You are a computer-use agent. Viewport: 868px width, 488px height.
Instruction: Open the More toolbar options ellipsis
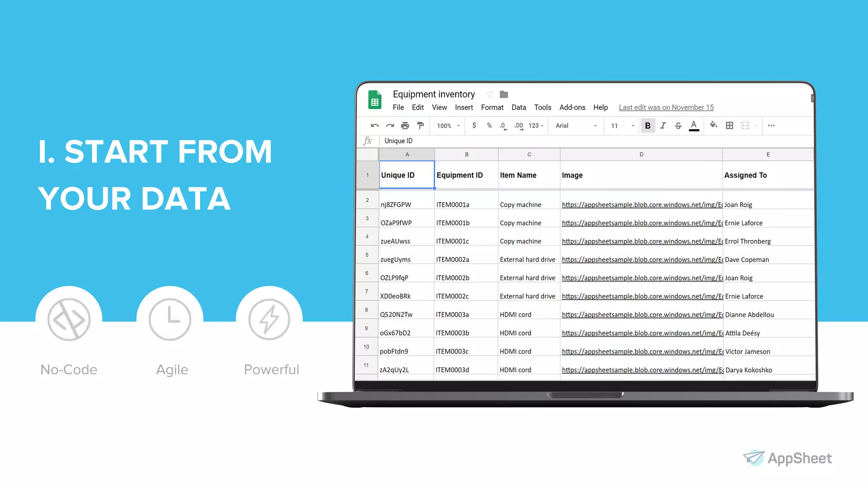click(771, 125)
